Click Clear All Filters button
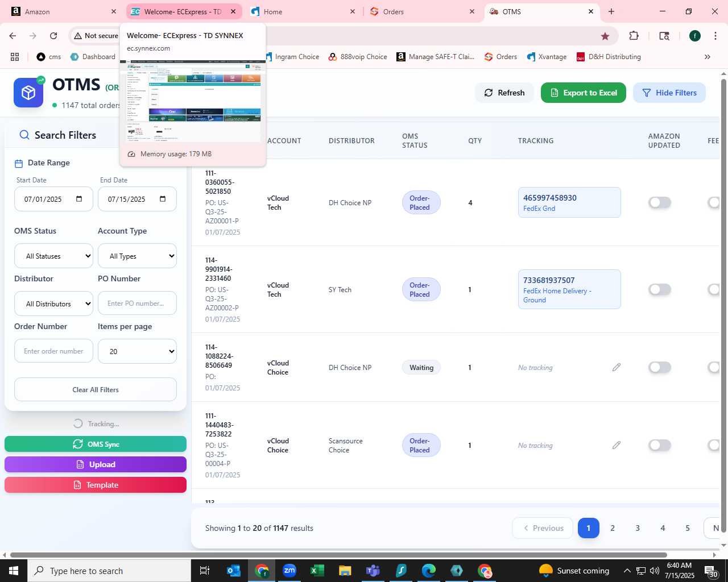Image resolution: width=728 pixels, height=582 pixels. coord(96,389)
